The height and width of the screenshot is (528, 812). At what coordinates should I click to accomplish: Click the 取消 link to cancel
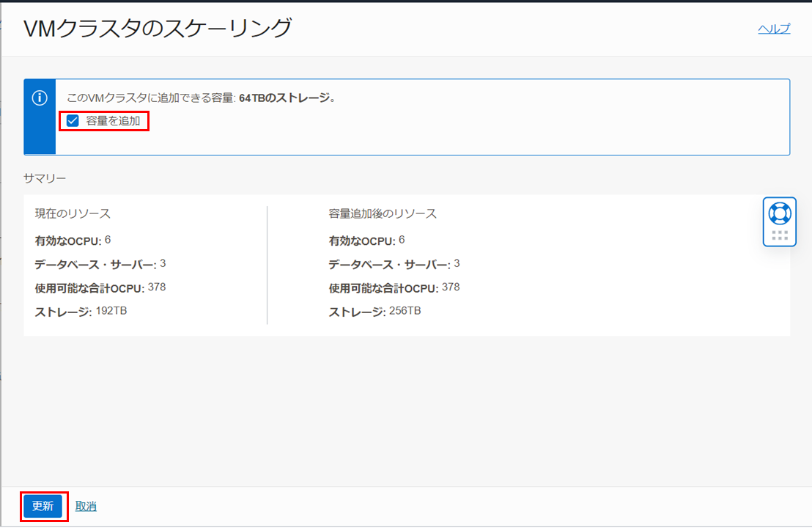86,506
